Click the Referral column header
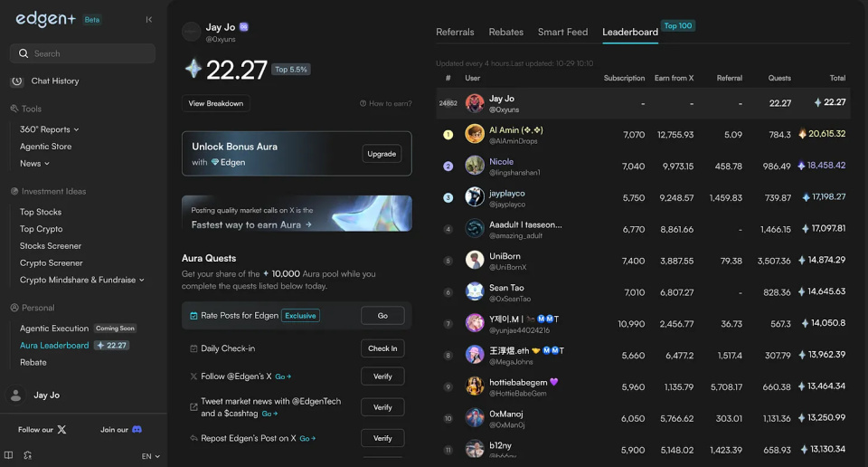This screenshot has width=868, height=467. click(x=729, y=78)
